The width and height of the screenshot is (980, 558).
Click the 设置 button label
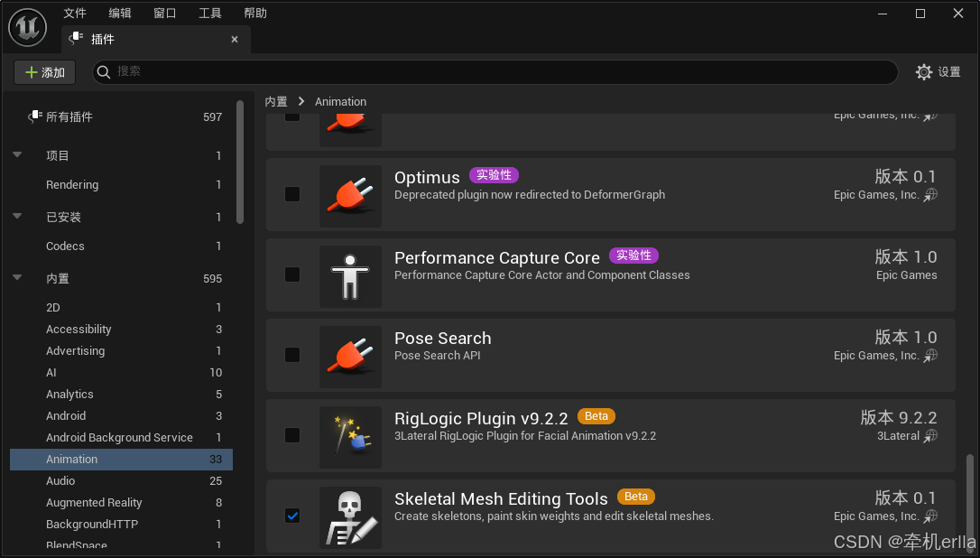(x=949, y=72)
